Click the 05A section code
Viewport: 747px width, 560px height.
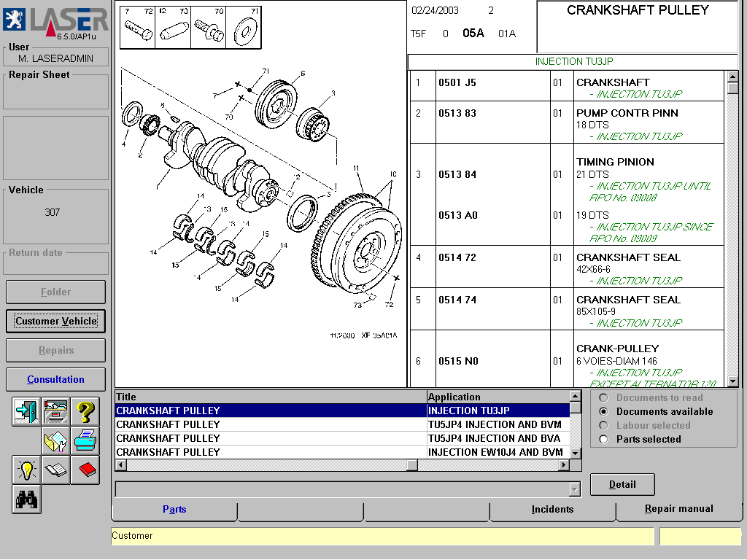473,34
